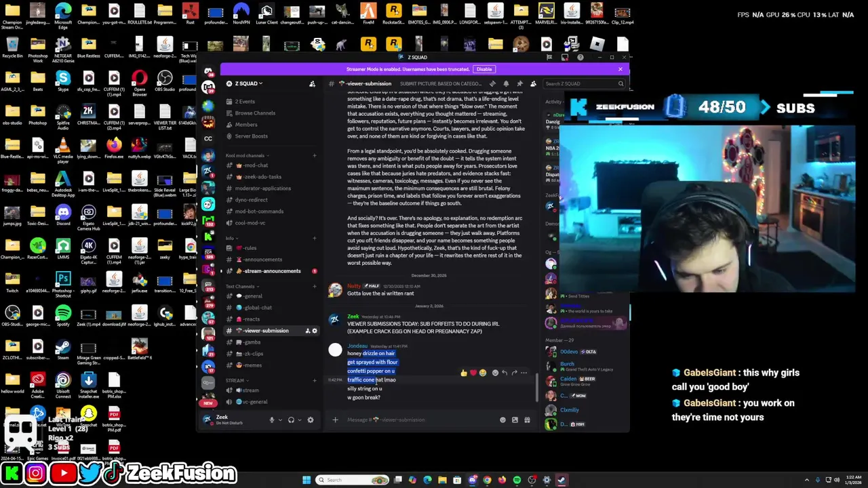
Task: Open notification settings bell in channel header
Action: 506,83
